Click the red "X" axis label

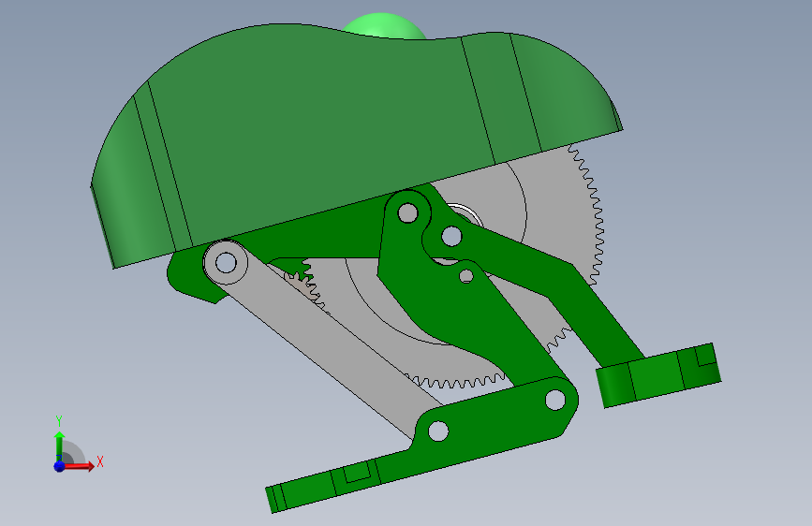coord(100,461)
